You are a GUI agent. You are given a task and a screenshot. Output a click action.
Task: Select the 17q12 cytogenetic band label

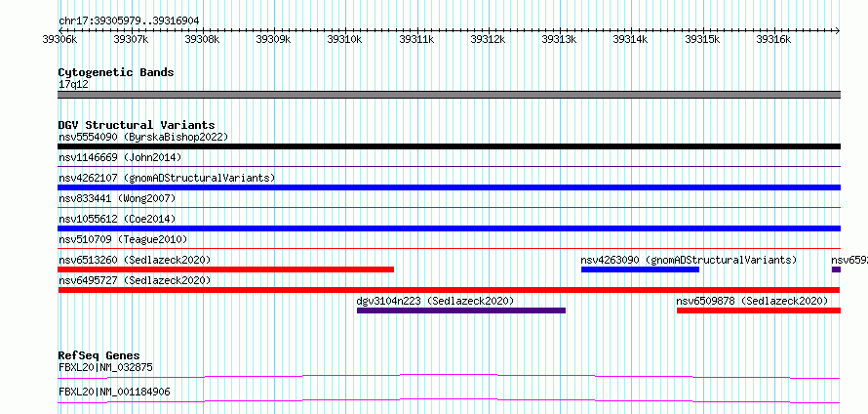[73, 85]
